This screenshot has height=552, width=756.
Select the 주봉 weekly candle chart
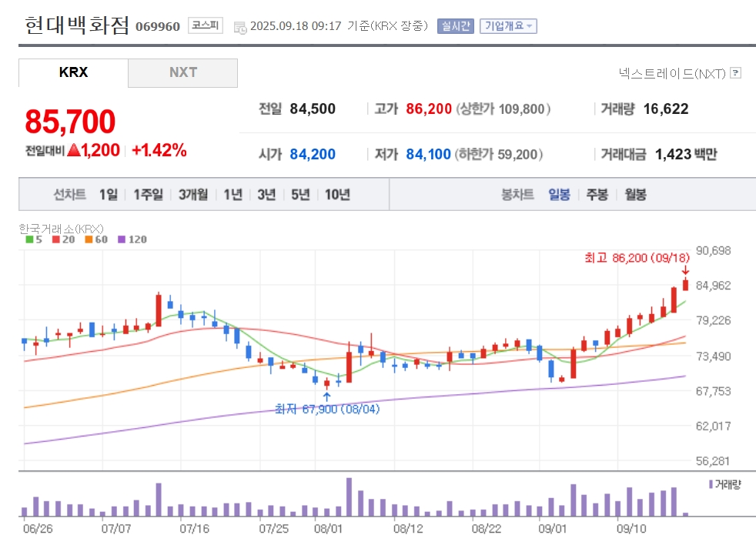597,194
